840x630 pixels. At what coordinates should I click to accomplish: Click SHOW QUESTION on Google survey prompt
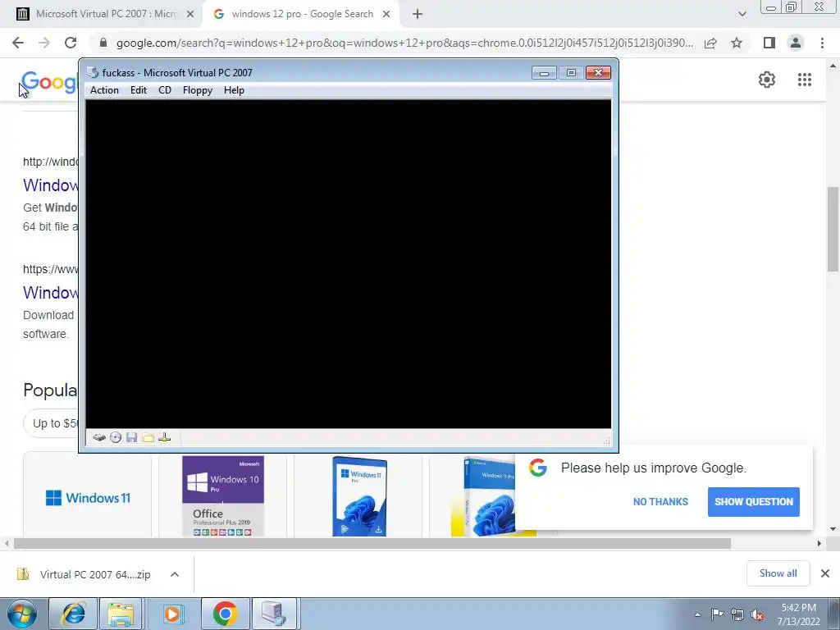tap(754, 502)
